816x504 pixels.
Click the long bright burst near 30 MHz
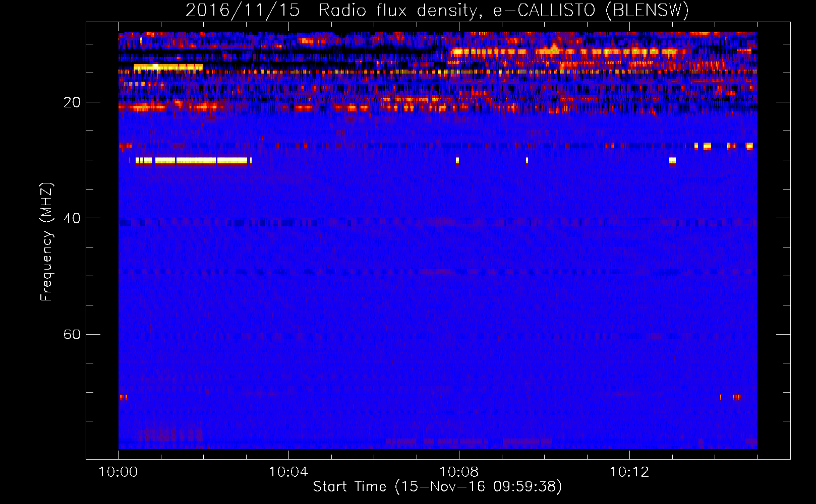[x=193, y=161]
